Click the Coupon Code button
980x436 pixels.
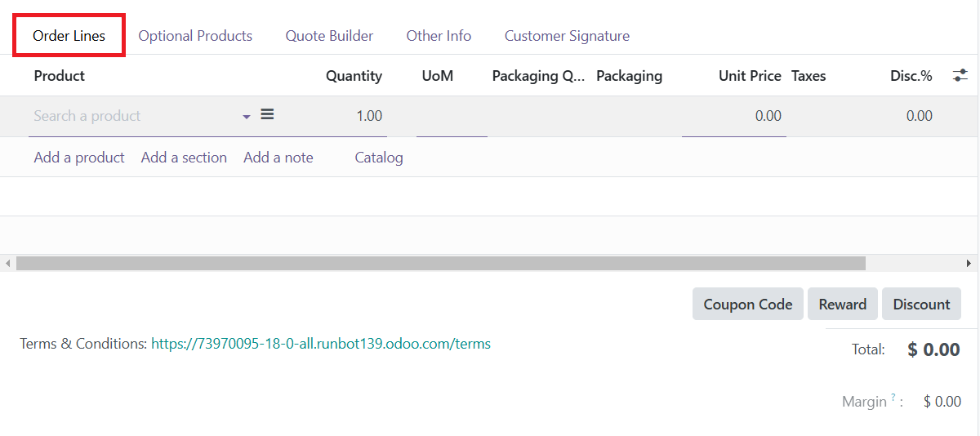748,304
